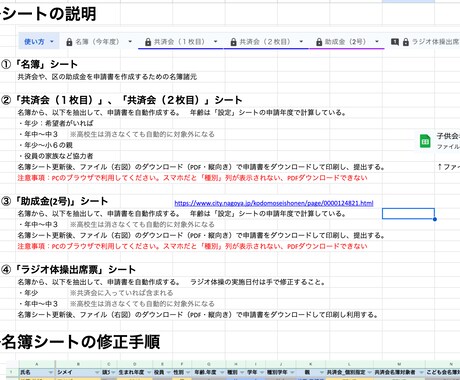The width and height of the screenshot is (460, 380).
Task: Select the 親 header cell
Action: tap(311, 372)
